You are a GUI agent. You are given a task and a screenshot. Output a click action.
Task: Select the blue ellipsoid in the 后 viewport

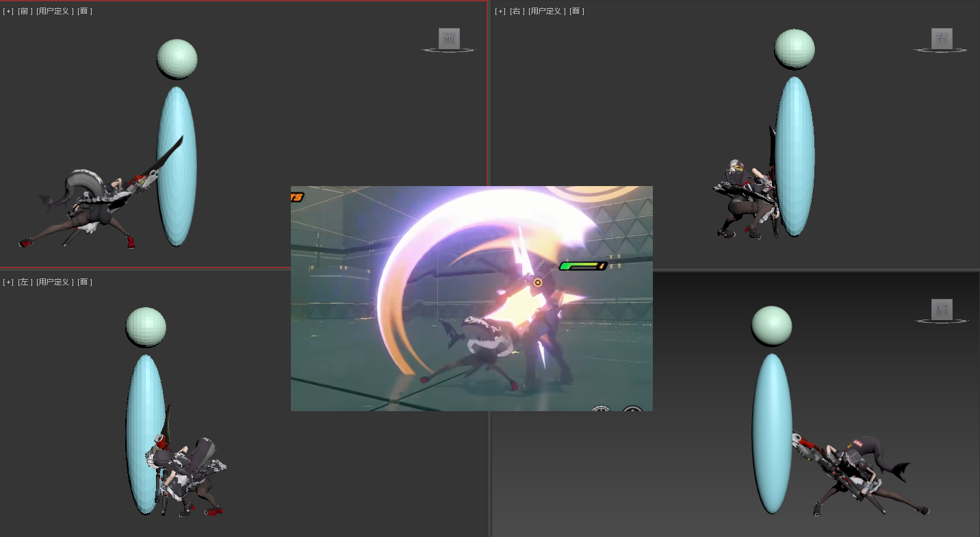(x=772, y=433)
